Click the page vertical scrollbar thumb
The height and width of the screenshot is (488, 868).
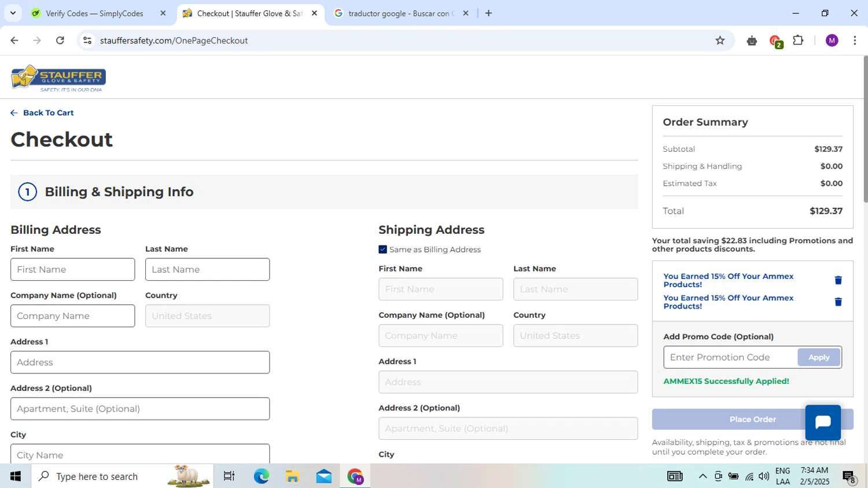[865, 129]
